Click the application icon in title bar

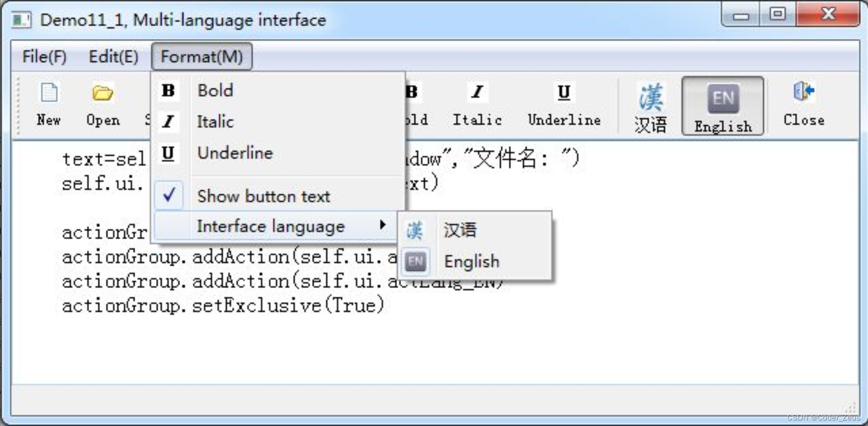(21, 20)
